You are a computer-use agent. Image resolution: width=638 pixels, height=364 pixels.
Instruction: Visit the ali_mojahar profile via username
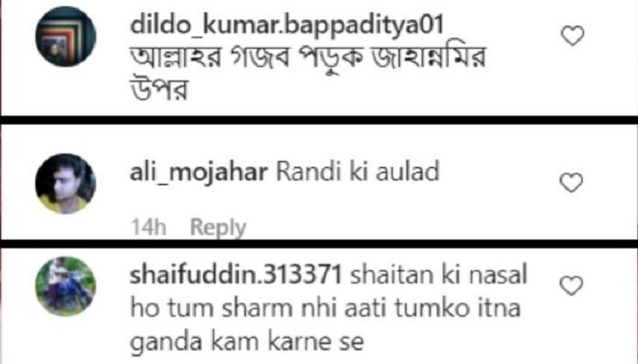click(x=199, y=173)
